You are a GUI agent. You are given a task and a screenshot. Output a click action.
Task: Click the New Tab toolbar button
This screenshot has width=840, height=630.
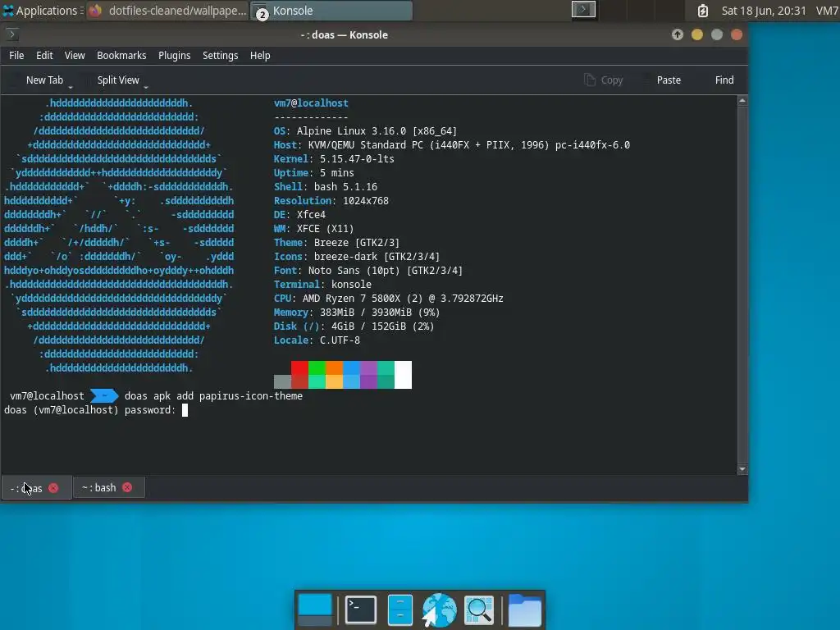pyautogui.click(x=44, y=80)
